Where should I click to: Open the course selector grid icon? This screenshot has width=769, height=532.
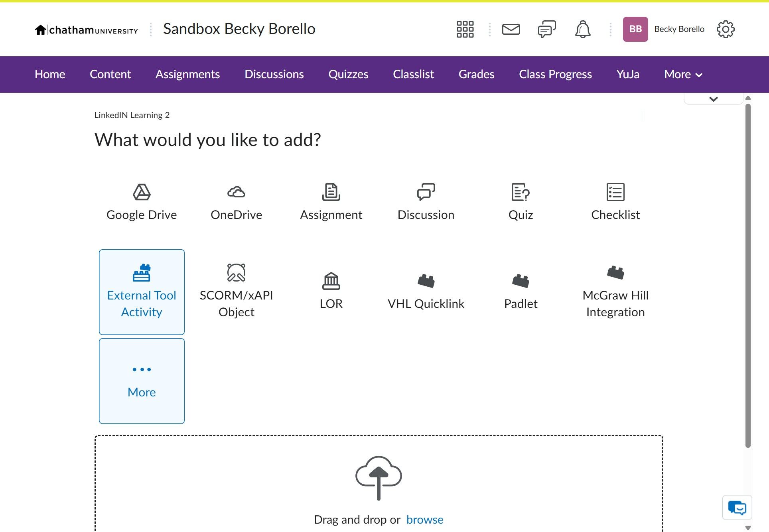click(465, 29)
